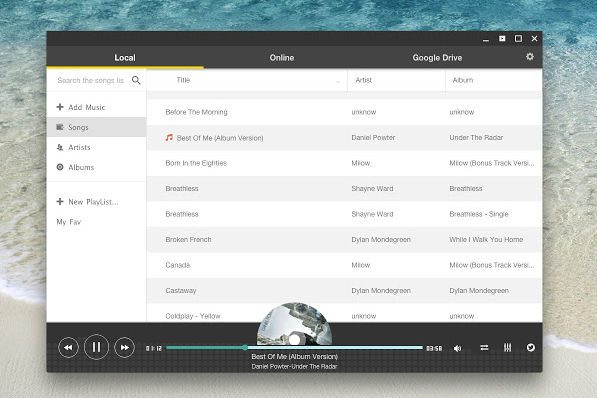Click the playback progress slider handle

pos(245,347)
